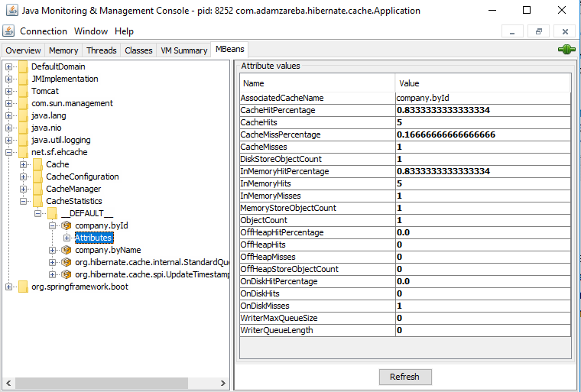Collapse the CacheStatistics node
This screenshot has height=392, width=581.
pos(24,201)
